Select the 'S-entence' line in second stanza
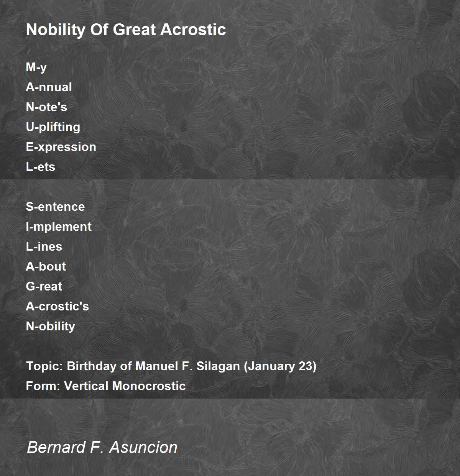The image size is (460, 476). (55, 207)
